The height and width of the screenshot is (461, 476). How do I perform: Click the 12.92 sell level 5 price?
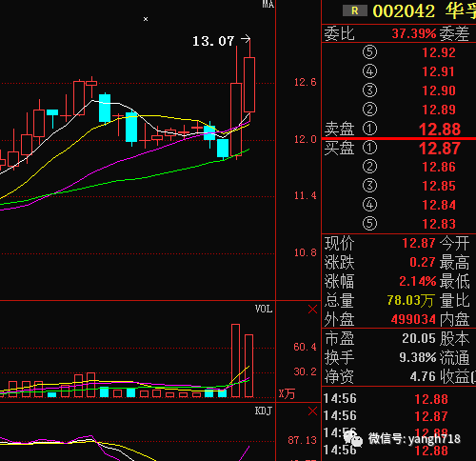[439, 52]
